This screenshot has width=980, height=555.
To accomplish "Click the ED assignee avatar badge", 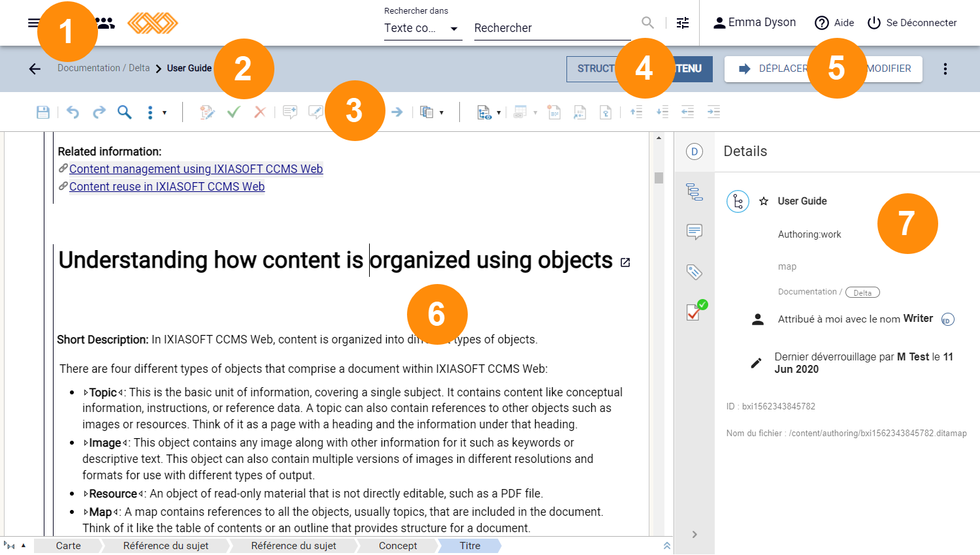I will 947,319.
